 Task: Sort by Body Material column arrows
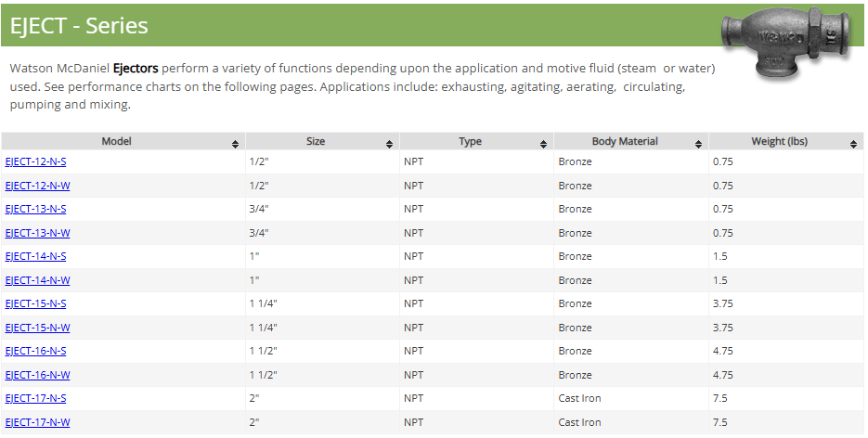pos(698,144)
